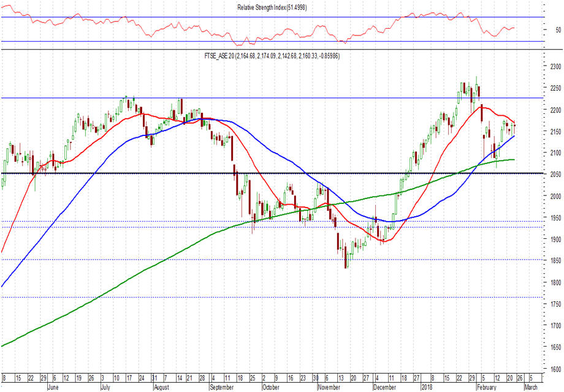Click the Relative Strength Index title text
The height and width of the screenshot is (392, 564).
coord(272,7)
